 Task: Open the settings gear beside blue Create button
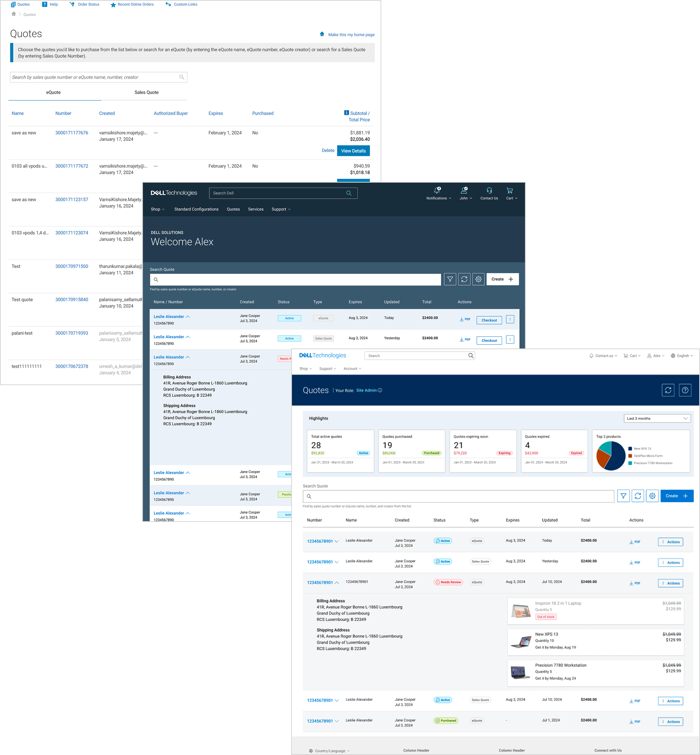click(x=652, y=496)
